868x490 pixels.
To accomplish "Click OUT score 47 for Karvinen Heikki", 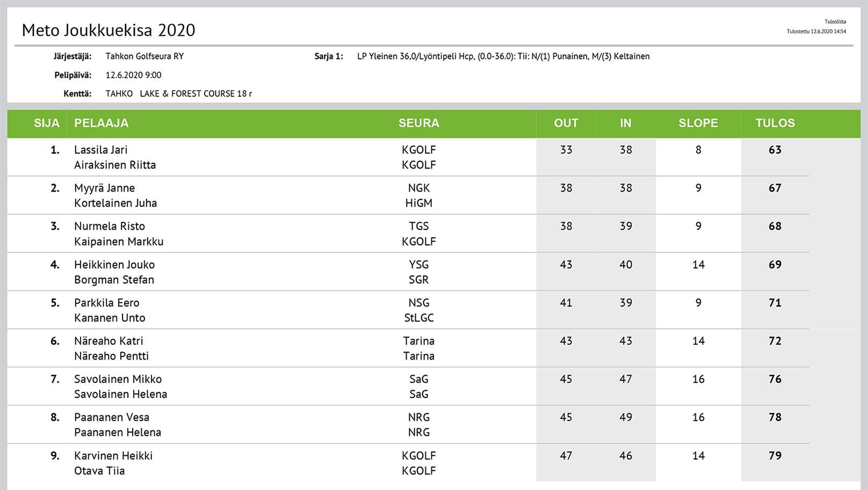I will point(566,456).
